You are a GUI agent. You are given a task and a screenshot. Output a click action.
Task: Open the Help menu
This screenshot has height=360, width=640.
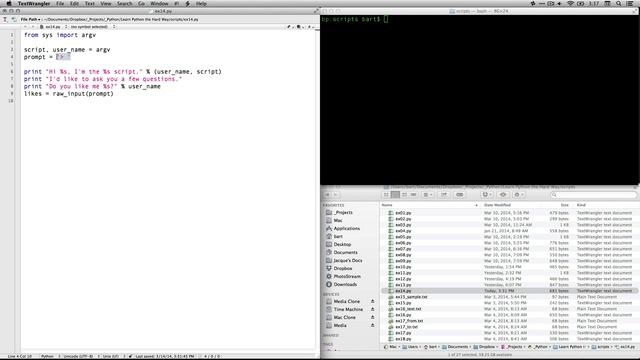(x=201, y=4)
